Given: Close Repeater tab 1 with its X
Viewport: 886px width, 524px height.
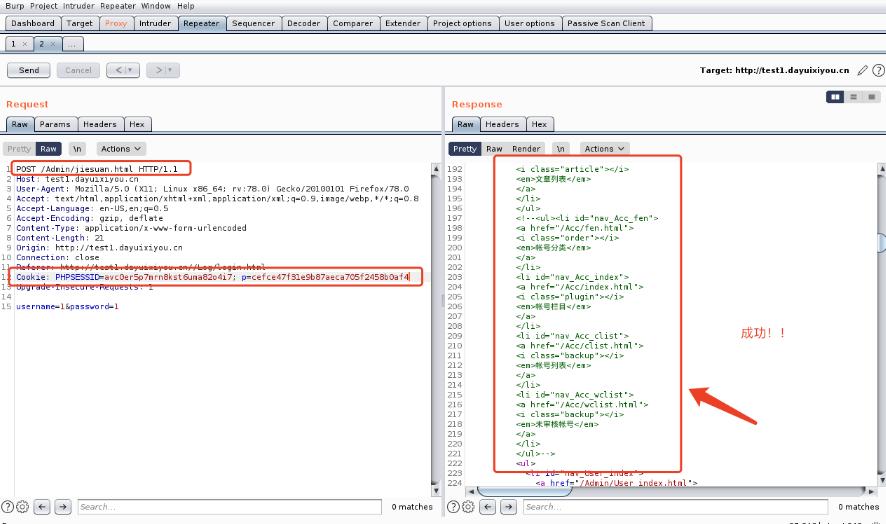Looking at the screenshot, I should tap(25, 44).
